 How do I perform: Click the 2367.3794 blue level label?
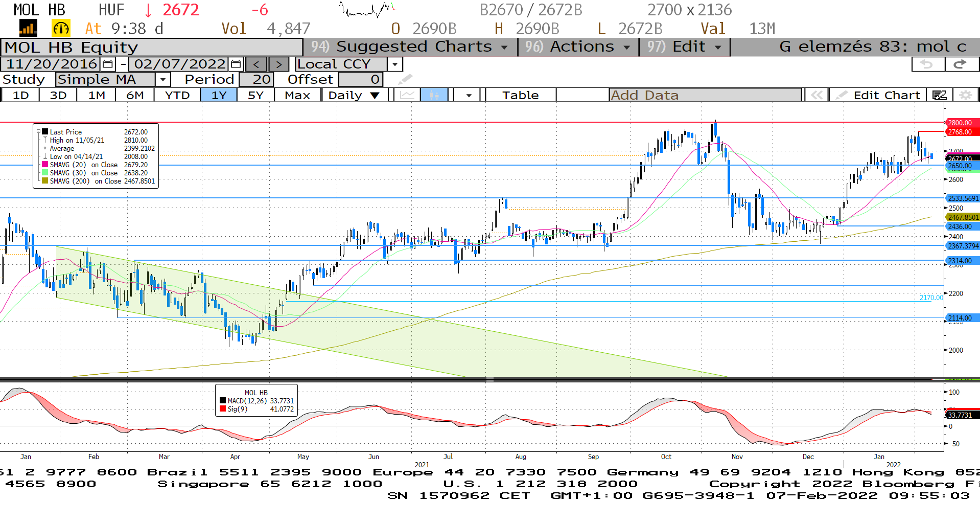(963, 246)
